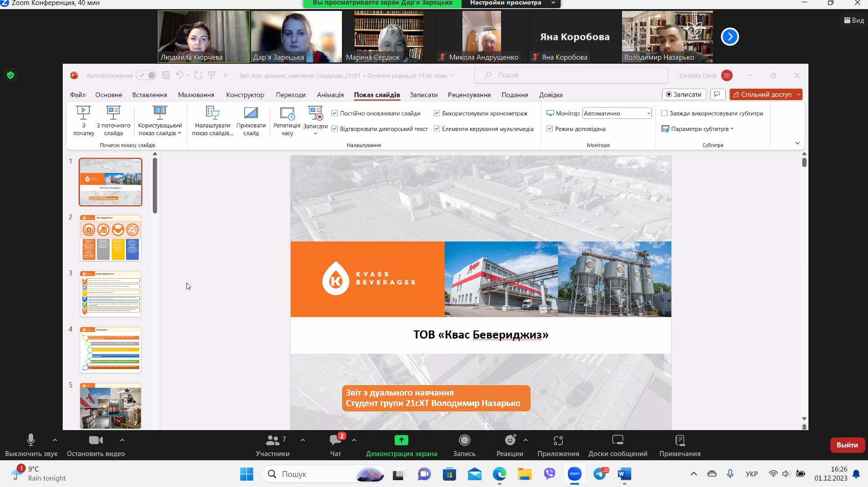This screenshot has width=868, height=487.
Task: Uncheck 'Режим доповідача' checkbox
Action: [x=550, y=129]
